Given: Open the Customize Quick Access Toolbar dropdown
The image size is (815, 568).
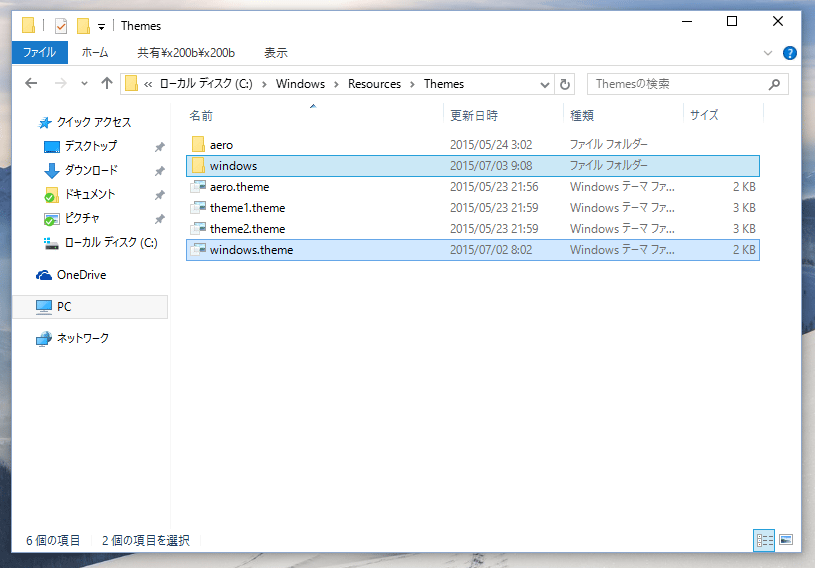Looking at the screenshot, I should tap(101, 27).
